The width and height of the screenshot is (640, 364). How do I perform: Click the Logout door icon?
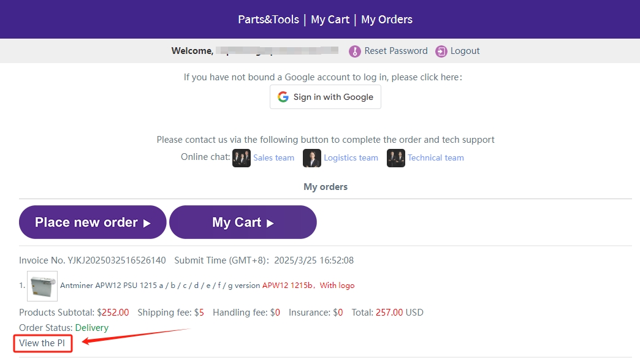pyautogui.click(x=441, y=51)
